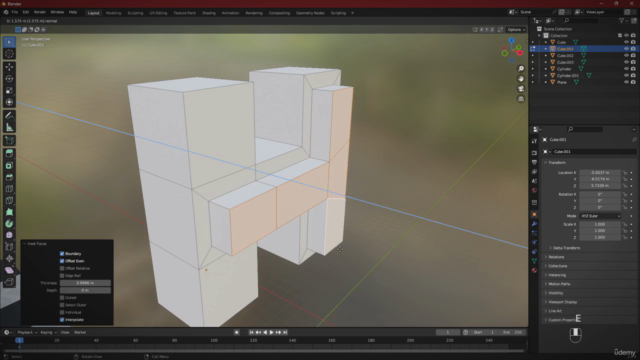Screen dimensions: 640x360
Task: Select the Knife tool
Action: (x=9, y=201)
